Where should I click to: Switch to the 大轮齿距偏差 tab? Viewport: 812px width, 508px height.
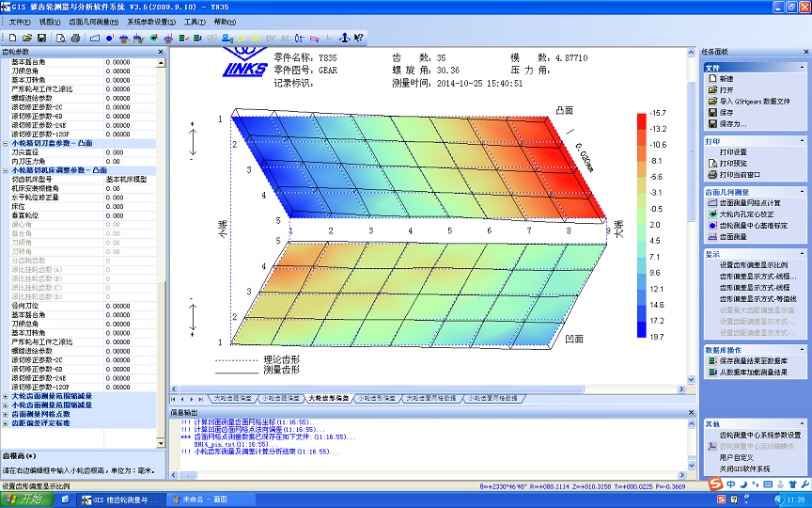[232, 399]
